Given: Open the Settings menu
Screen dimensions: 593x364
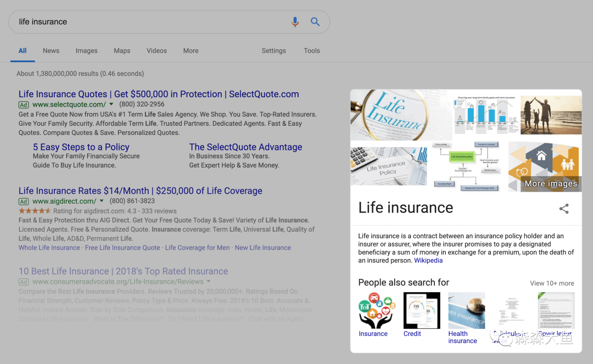Looking at the screenshot, I should [x=273, y=51].
